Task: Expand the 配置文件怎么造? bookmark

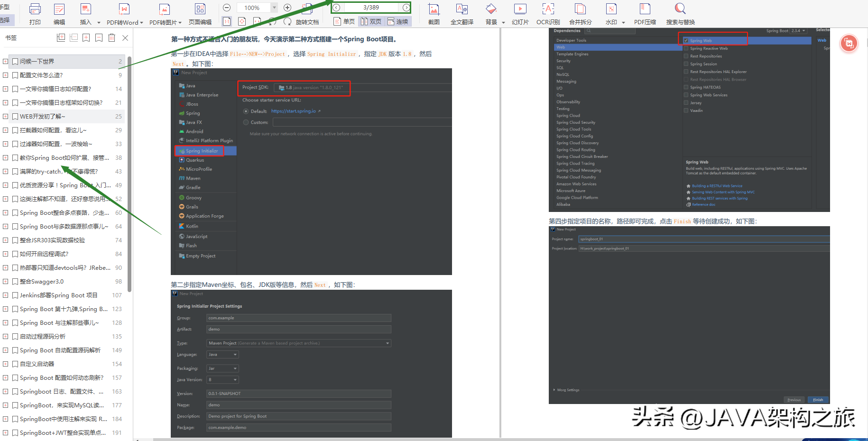Action: pyautogui.click(x=5, y=75)
